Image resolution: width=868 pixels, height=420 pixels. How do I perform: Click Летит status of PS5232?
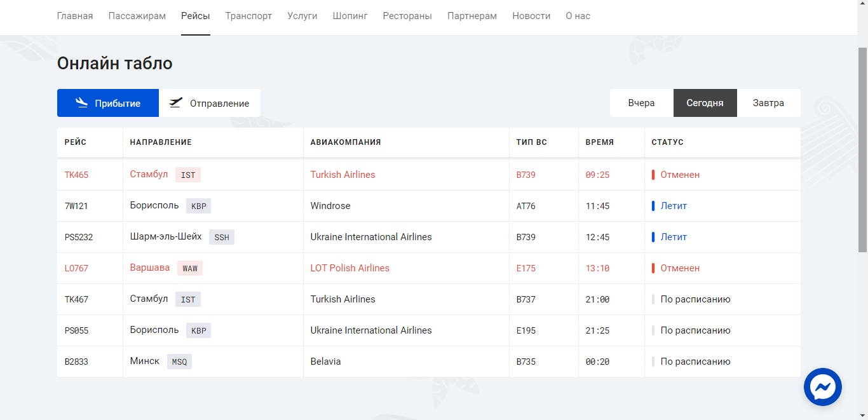pyautogui.click(x=674, y=237)
